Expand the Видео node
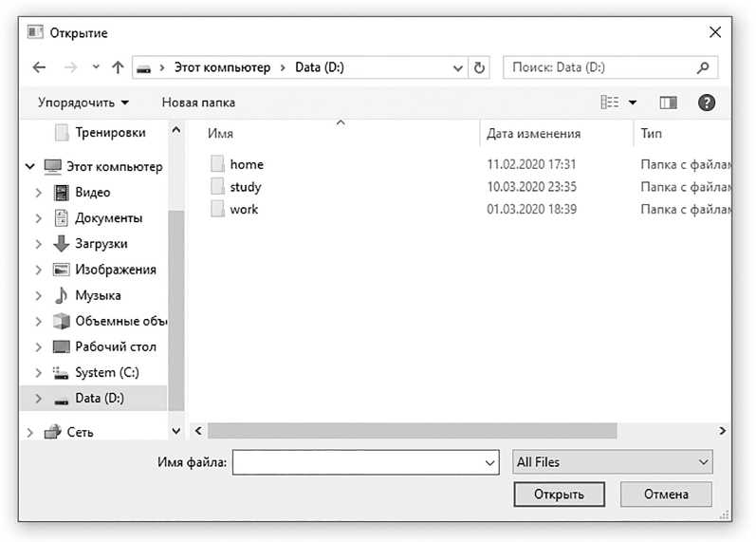This screenshot has width=756, height=542. 39,193
